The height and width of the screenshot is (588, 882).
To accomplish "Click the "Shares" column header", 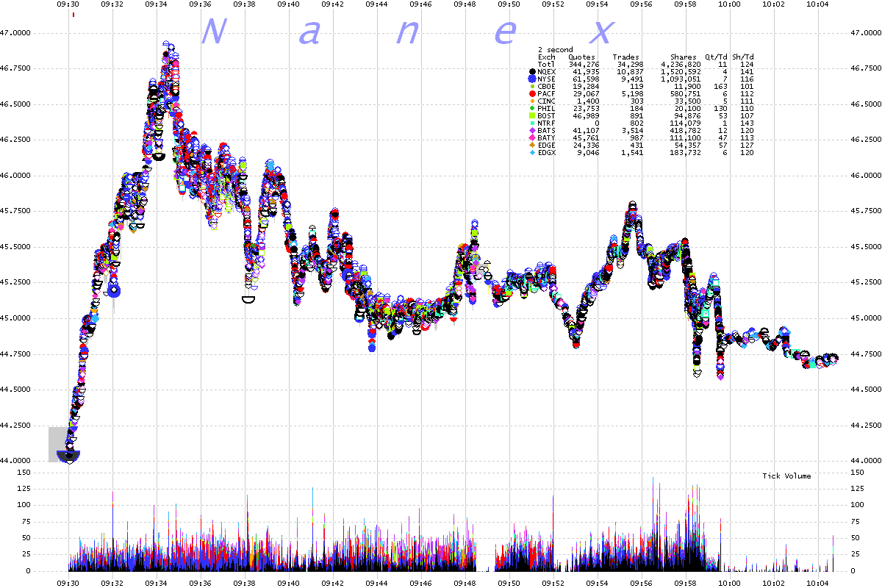I will [683, 57].
